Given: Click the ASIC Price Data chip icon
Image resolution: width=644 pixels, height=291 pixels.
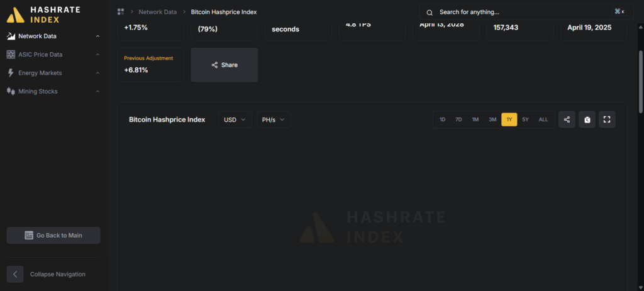Looking at the screenshot, I should pos(11,55).
